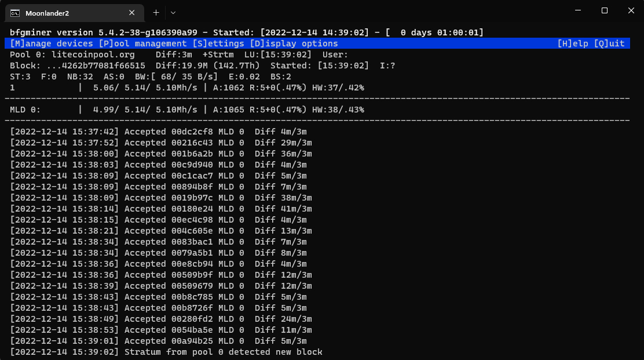Click the NB:32 new blocks value

(x=80, y=77)
